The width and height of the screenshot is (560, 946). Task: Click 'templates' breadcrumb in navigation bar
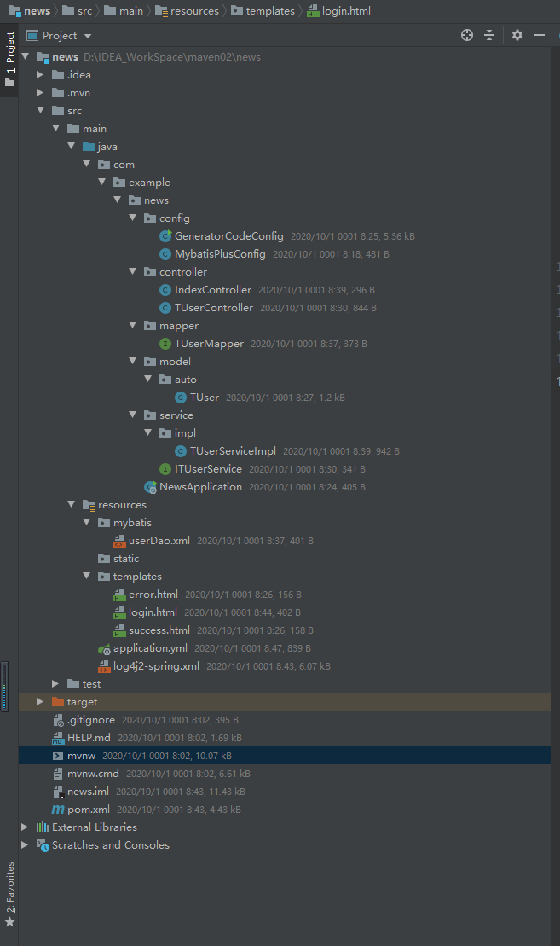point(263,11)
